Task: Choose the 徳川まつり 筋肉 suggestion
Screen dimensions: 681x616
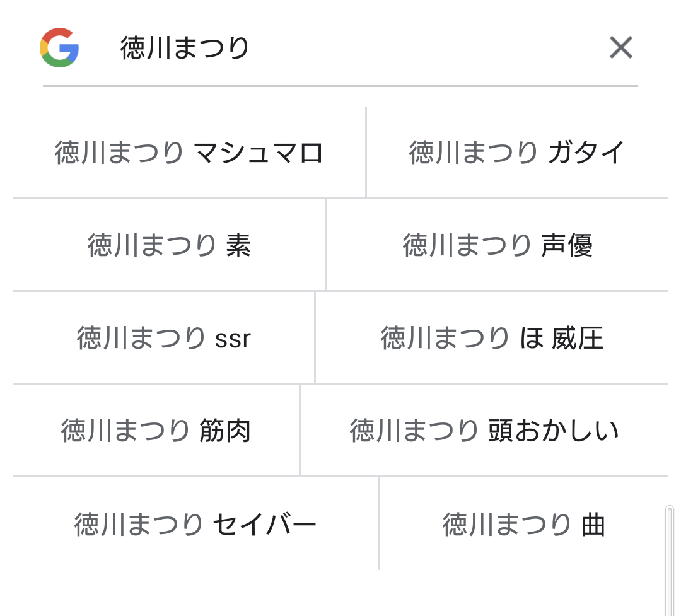Action: 156,431
